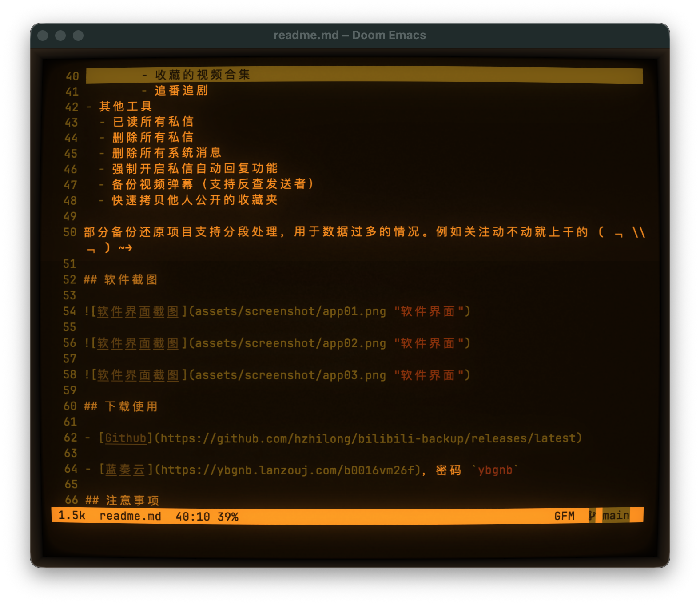Open the GFM major mode menu
This screenshot has height=605, width=700.
[564, 516]
